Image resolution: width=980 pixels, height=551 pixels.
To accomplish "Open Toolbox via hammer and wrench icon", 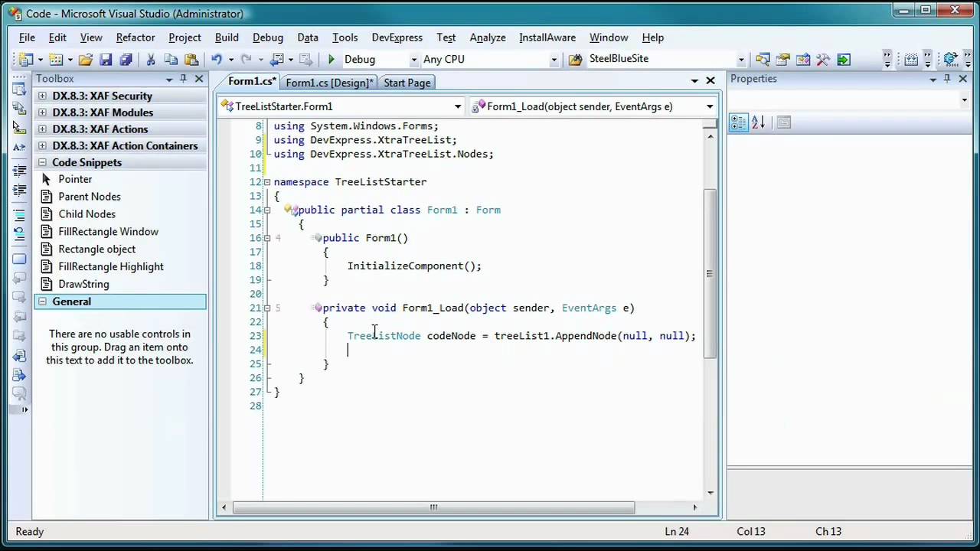I will click(823, 60).
